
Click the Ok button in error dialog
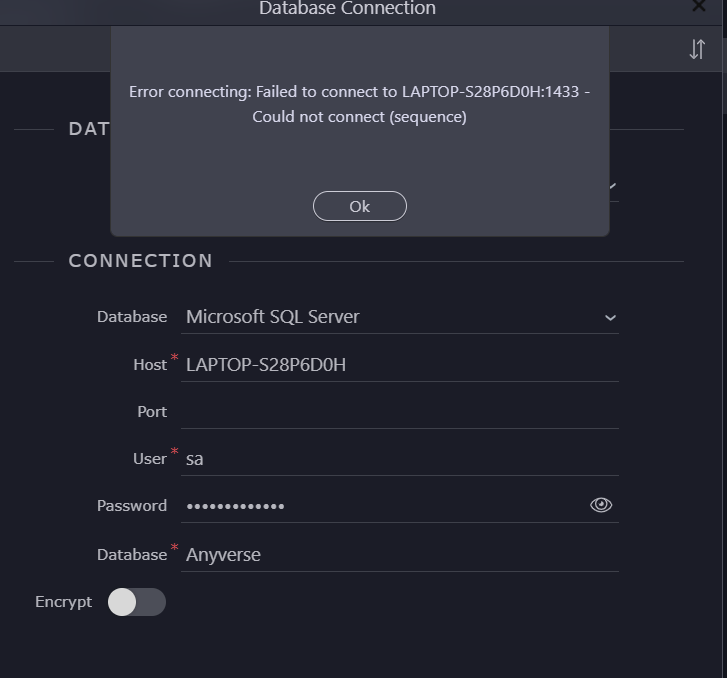[x=360, y=206]
